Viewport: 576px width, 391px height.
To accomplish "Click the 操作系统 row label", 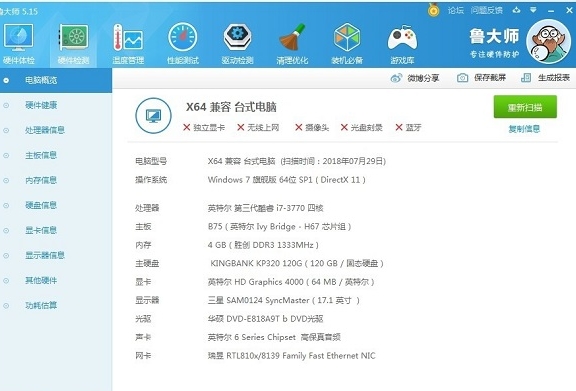I will [x=151, y=180].
